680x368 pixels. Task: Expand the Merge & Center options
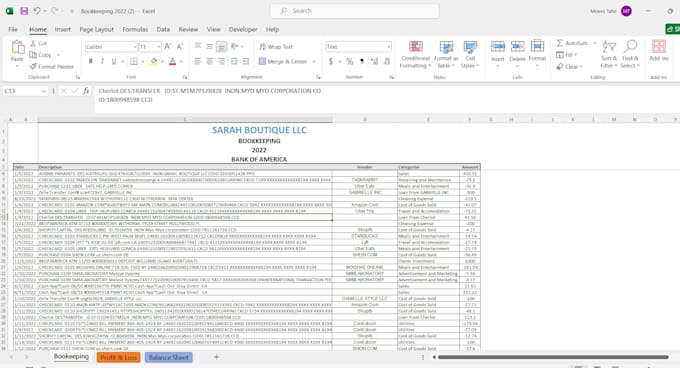tap(314, 62)
